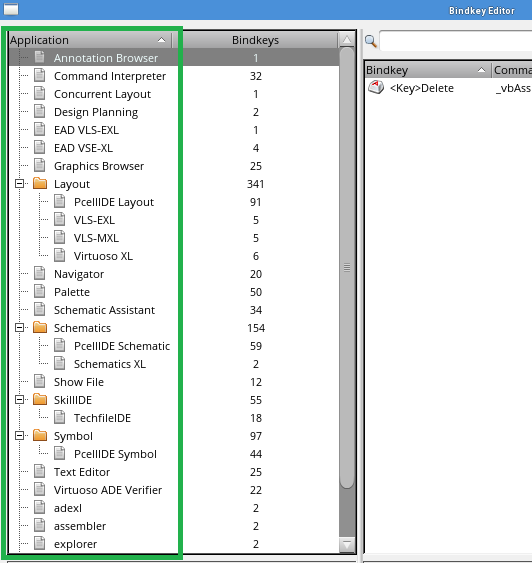Focus the bindkey search input field
This screenshot has width=532, height=563.
point(455,41)
